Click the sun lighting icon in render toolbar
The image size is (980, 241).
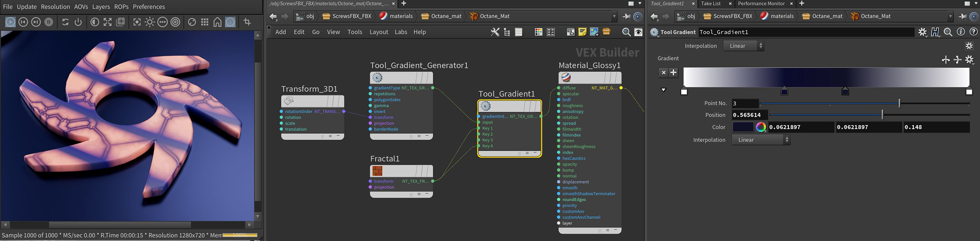coord(150,22)
